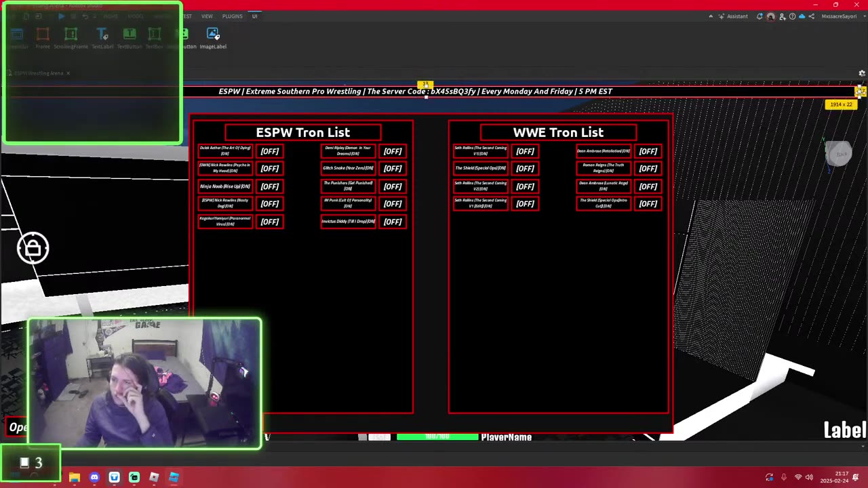Toggle [OFF] for KagakunYamiyuri (Paranormal Virus)
This screenshot has width=868, height=488.
point(269,222)
